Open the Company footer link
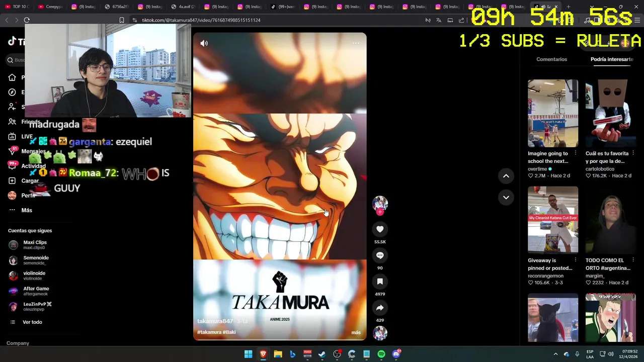644x362 pixels. coord(18,343)
